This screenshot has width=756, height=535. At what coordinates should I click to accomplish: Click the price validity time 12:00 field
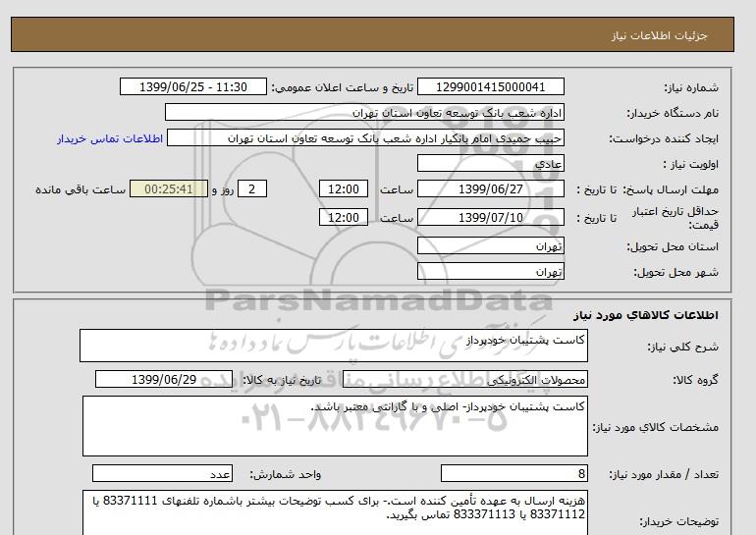pos(344,217)
